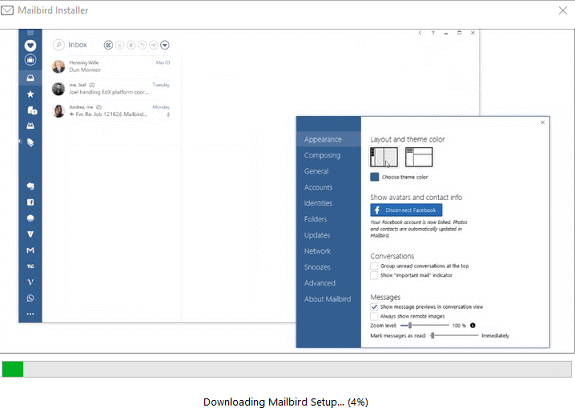Viewport: 575px width, 412px height.
Task: Click the installer download progress bar
Action: [286, 369]
